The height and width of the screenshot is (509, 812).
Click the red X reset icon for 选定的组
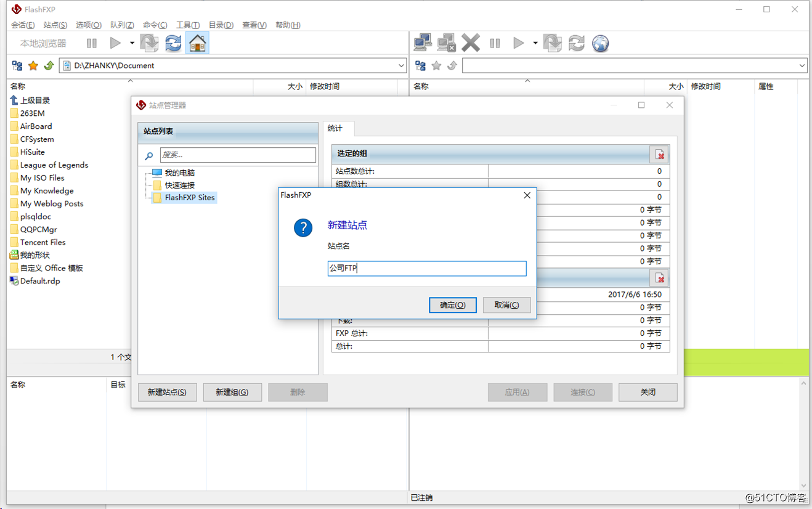tap(659, 154)
